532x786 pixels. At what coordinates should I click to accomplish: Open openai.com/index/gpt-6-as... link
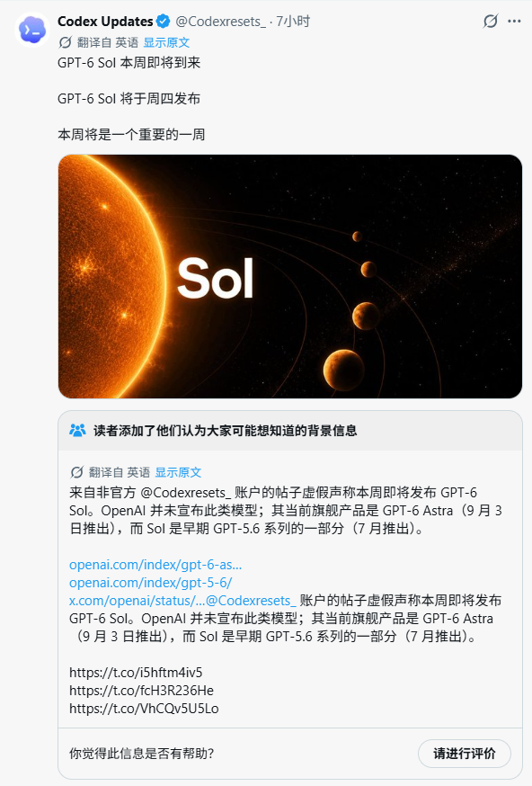point(155,565)
